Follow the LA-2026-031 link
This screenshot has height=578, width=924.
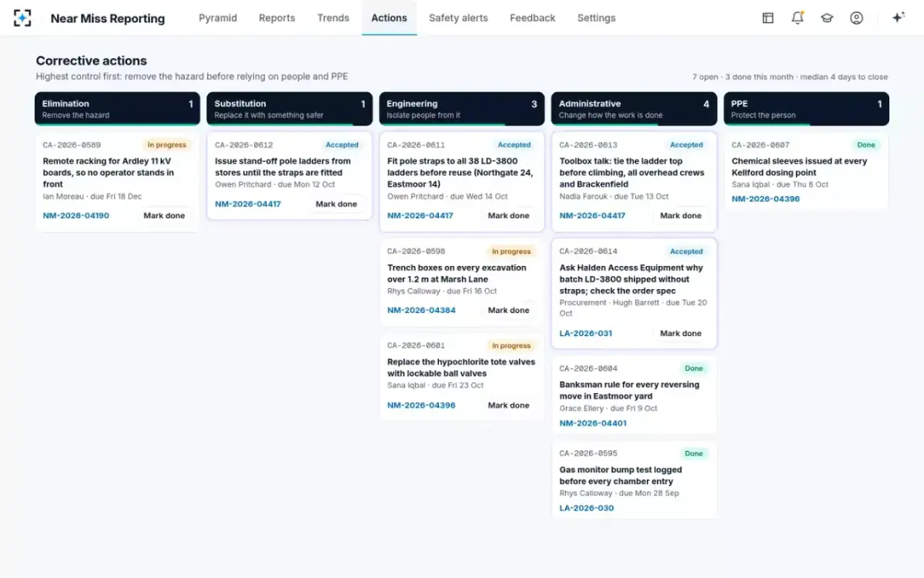coord(586,334)
